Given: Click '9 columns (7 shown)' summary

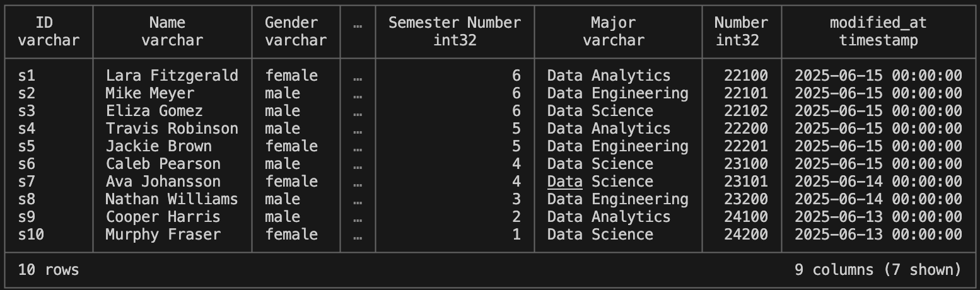Looking at the screenshot, I should 878,270.
